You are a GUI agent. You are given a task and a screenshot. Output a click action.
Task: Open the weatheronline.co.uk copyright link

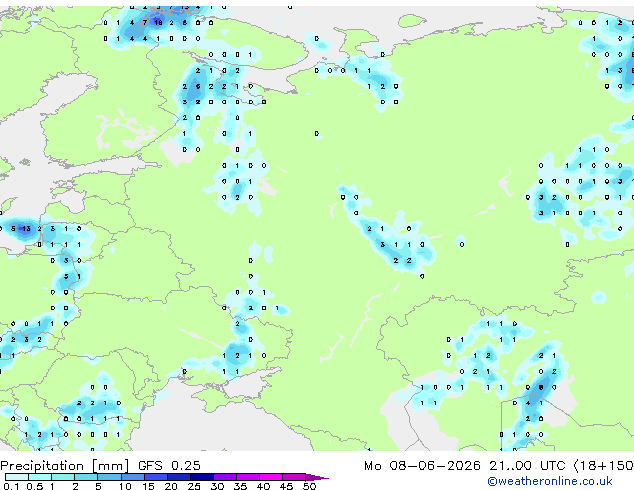(x=549, y=481)
